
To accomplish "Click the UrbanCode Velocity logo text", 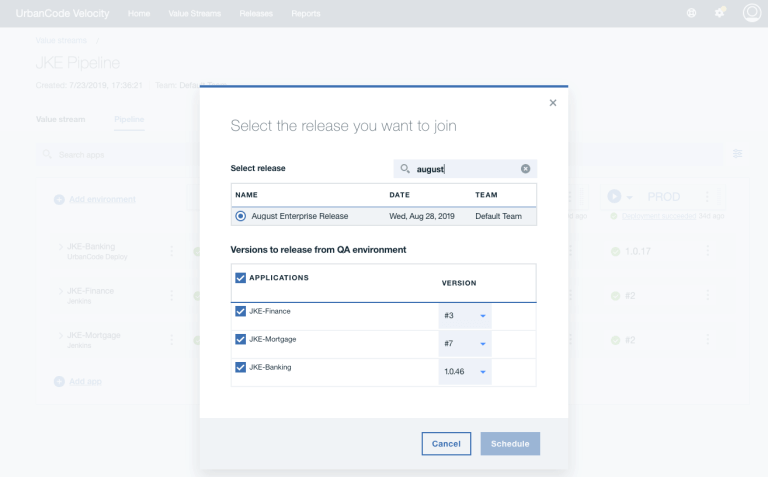I will (x=62, y=13).
